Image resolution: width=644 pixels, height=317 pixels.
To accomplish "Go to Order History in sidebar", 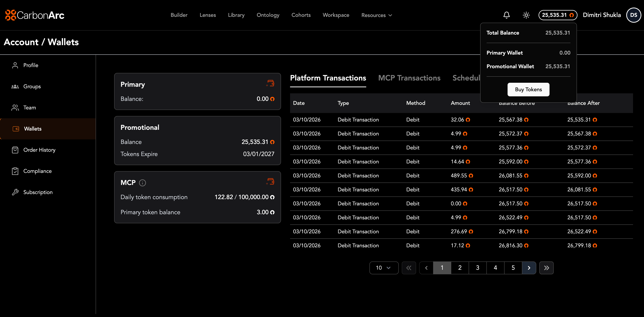I will coord(39,150).
